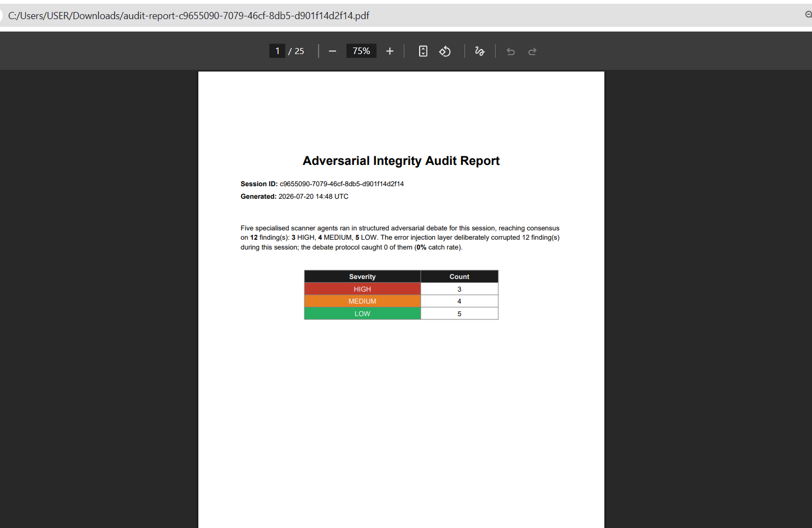Click the file path in address bar
The width and height of the screenshot is (812, 528).
(x=189, y=16)
